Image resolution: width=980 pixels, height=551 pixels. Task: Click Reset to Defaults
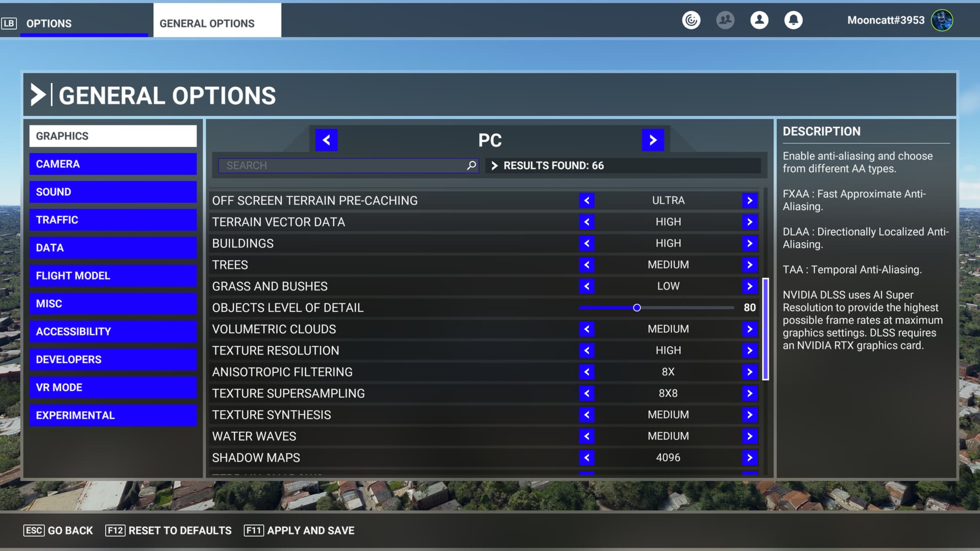click(168, 531)
